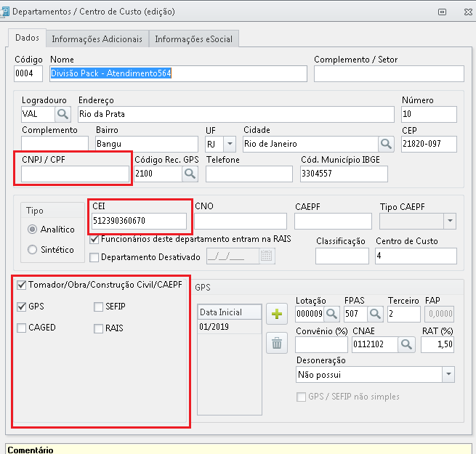Open the Lotação lookup magnifier
This screenshot has width=476, height=454.
331,314
